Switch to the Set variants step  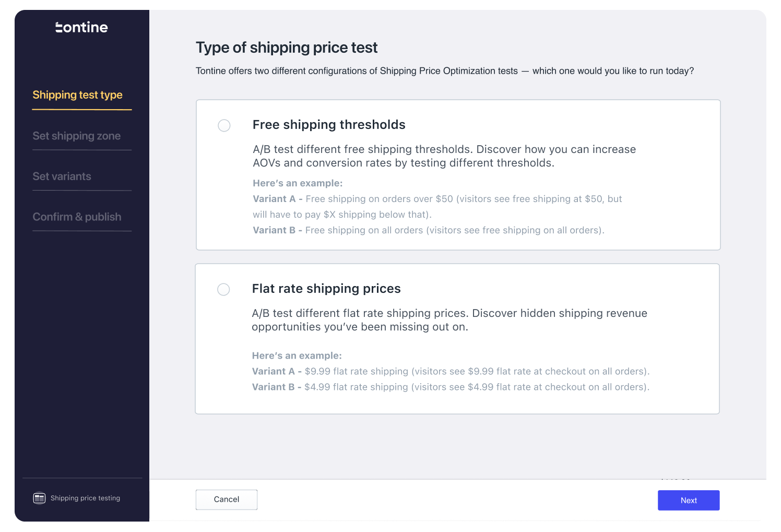point(62,176)
